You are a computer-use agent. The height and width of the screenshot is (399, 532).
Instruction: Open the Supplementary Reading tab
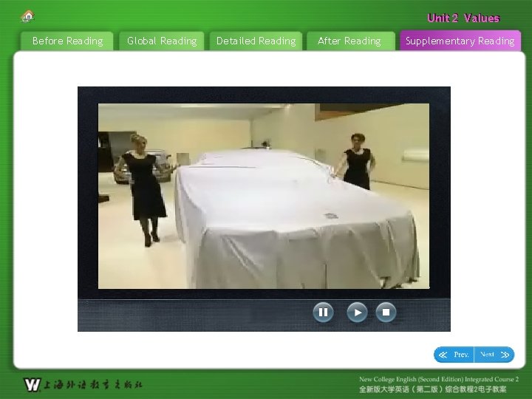460,41
